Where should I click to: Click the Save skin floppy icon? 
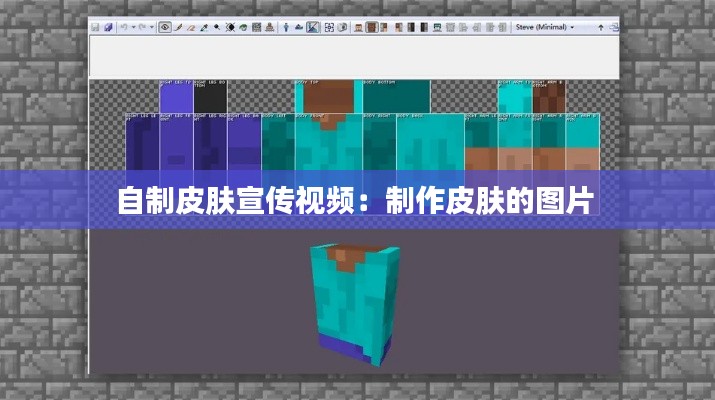[x=95, y=27]
